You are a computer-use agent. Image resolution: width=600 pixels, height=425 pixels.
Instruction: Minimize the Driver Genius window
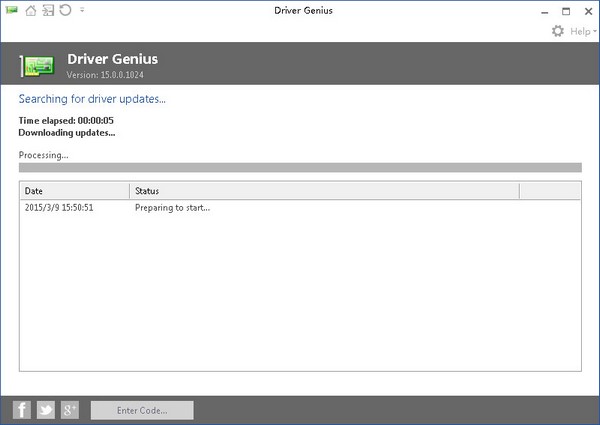pos(545,11)
